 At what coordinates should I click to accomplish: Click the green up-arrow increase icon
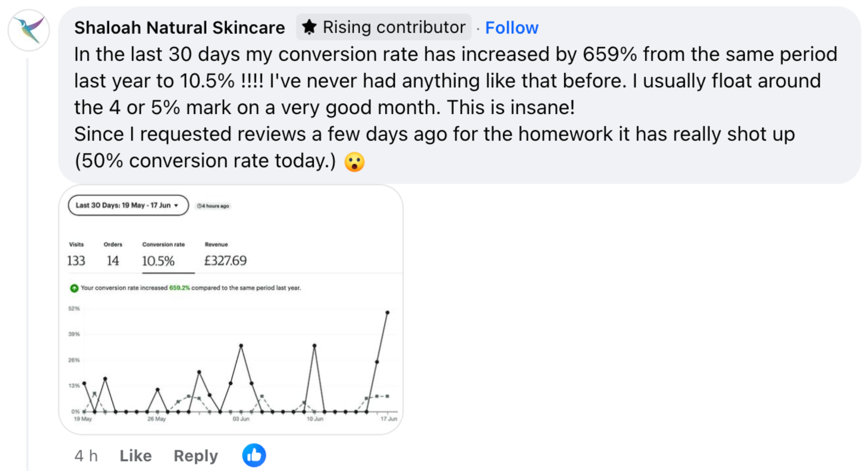tap(74, 288)
